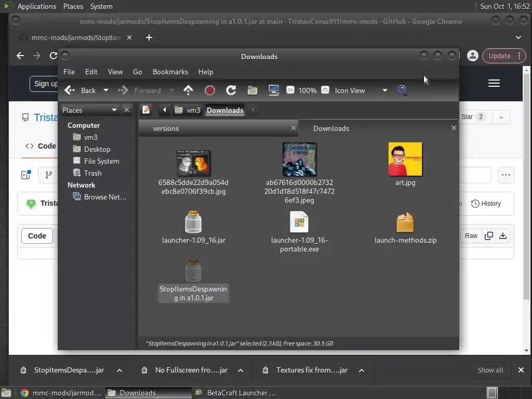Click the Raw button on GitHub
Image resolution: width=532 pixels, height=399 pixels.
[471, 236]
